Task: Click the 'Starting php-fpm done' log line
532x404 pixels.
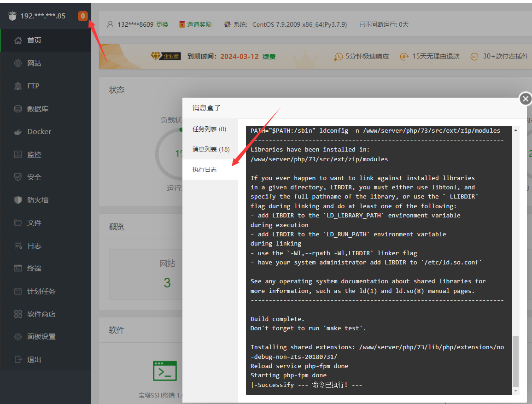Action: (288, 375)
